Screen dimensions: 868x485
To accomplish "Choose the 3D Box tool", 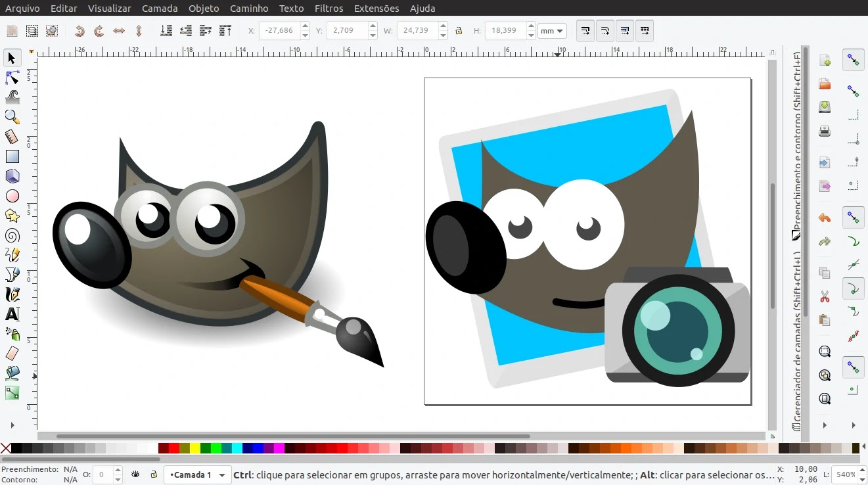I will pyautogui.click(x=12, y=176).
